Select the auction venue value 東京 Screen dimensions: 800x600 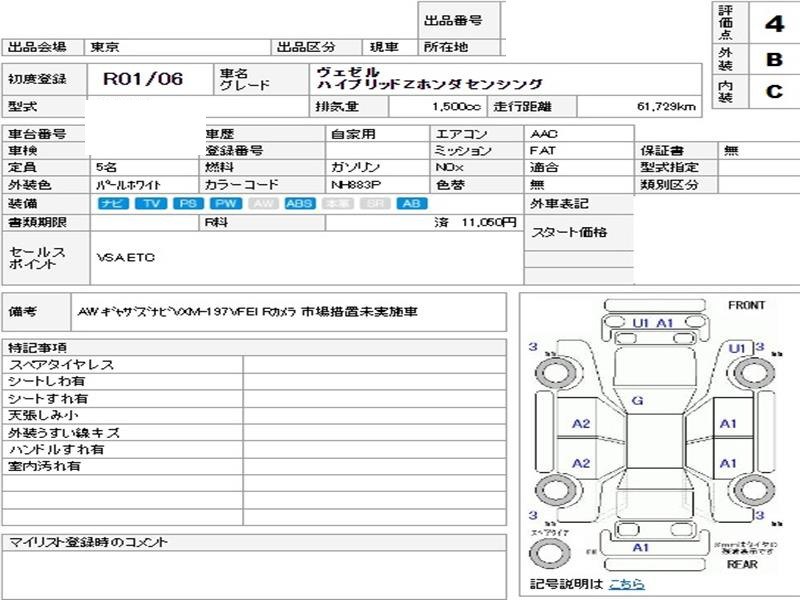105,47
